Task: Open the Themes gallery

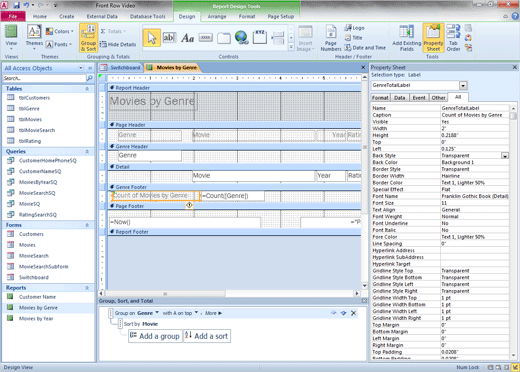Action: click(x=34, y=37)
